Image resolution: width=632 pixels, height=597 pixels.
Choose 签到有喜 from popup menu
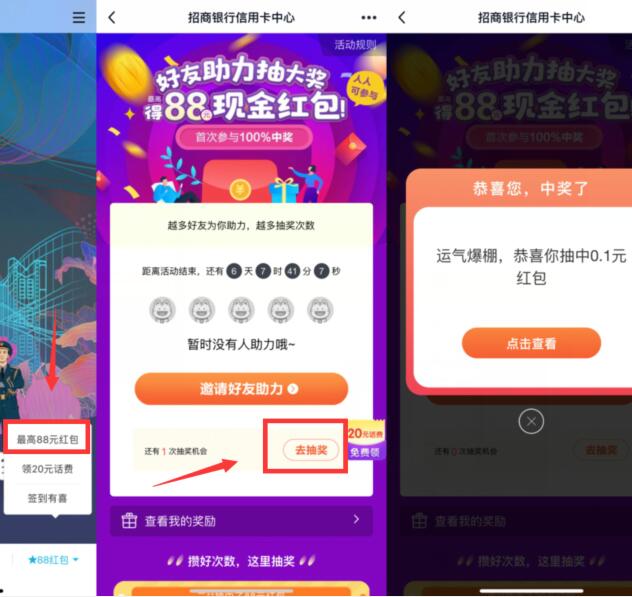coord(47,498)
